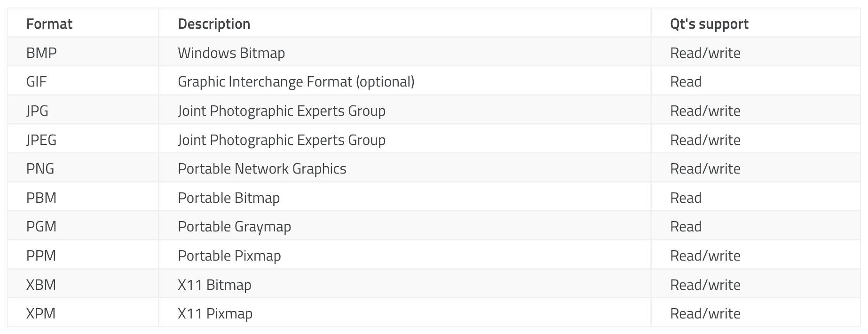Select the JPG format cell
The width and height of the screenshot is (868, 334).
pos(38,111)
